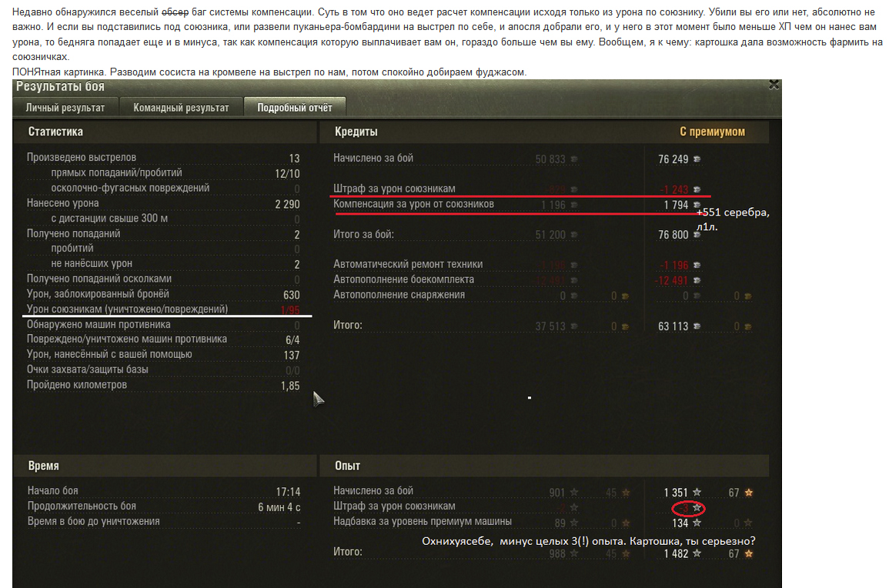Click the star icon next to 89
The width and height of the screenshot is (889, 588).
[573, 523]
